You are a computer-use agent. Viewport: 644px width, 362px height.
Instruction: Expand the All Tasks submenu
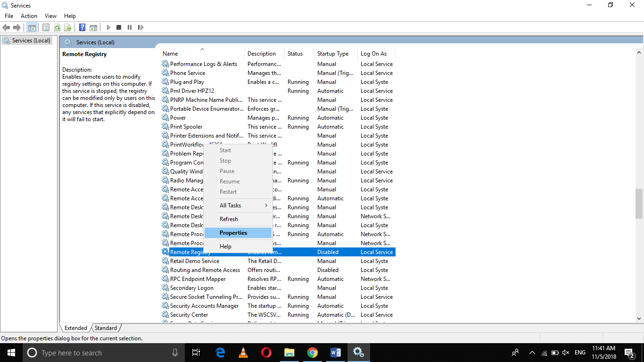230,205
